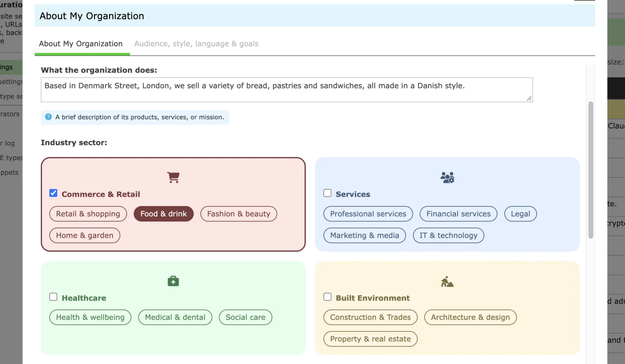Click the Healthcare medical kit icon

173,281
